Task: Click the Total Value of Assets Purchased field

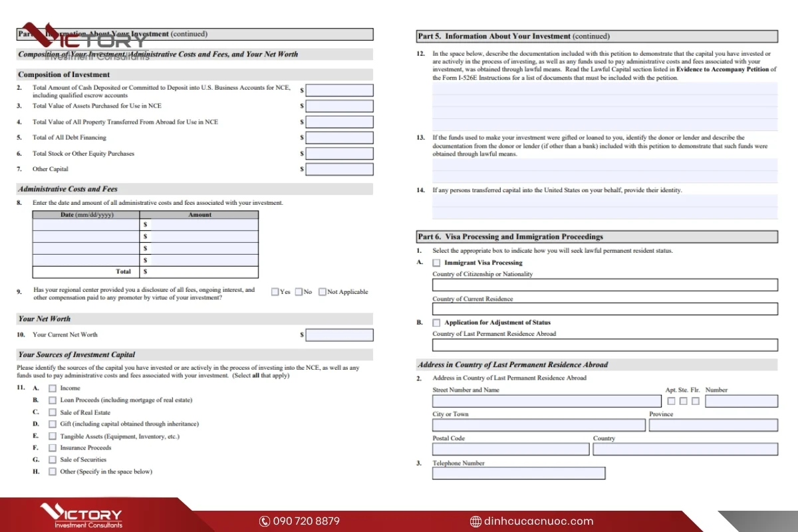Action: (339, 106)
